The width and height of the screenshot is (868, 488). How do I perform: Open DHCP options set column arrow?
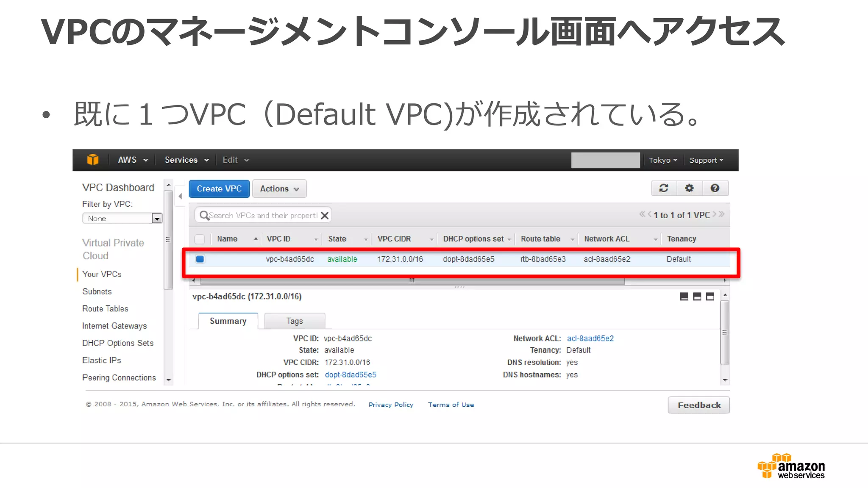click(x=509, y=240)
